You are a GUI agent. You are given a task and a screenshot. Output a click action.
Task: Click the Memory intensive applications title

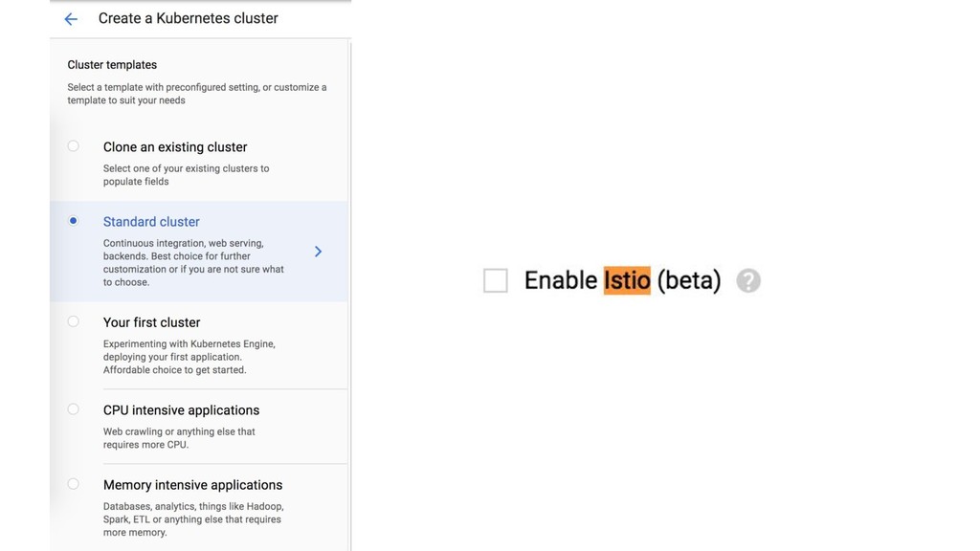pos(192,485)
